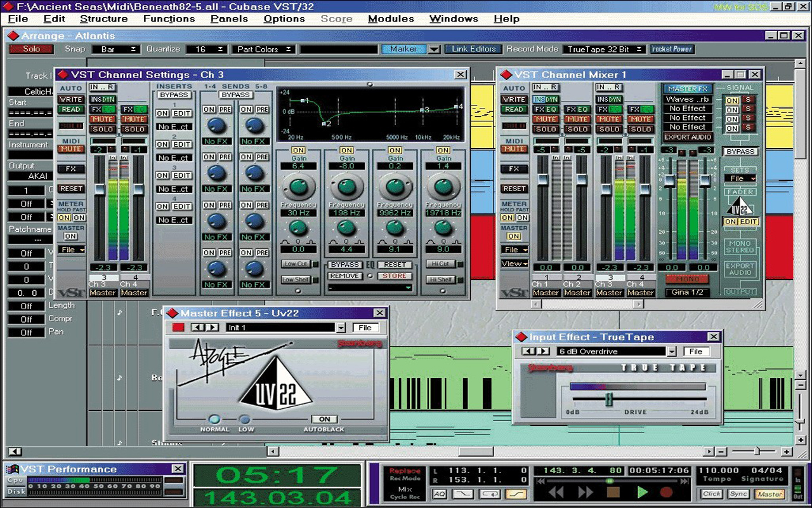Enable WRITE automation in VST Channel Settings
The width and height of the screenshot is (812, 508).
coord(70,100)
